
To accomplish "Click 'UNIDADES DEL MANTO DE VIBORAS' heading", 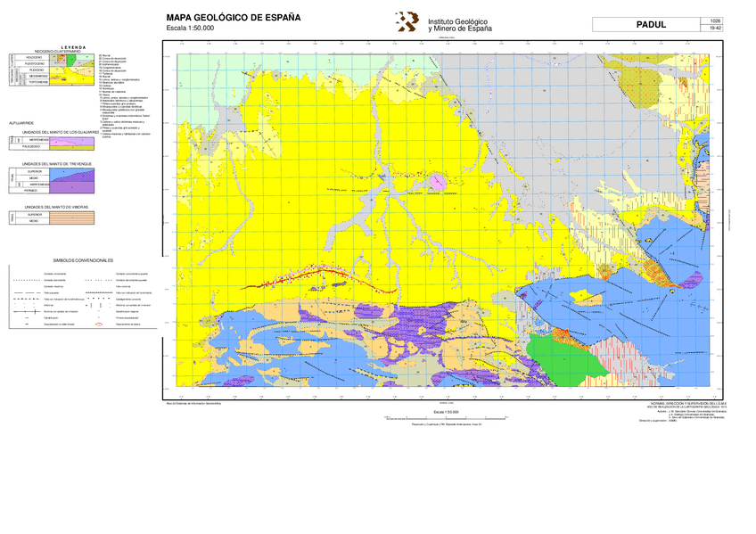I will click(56, 207).
